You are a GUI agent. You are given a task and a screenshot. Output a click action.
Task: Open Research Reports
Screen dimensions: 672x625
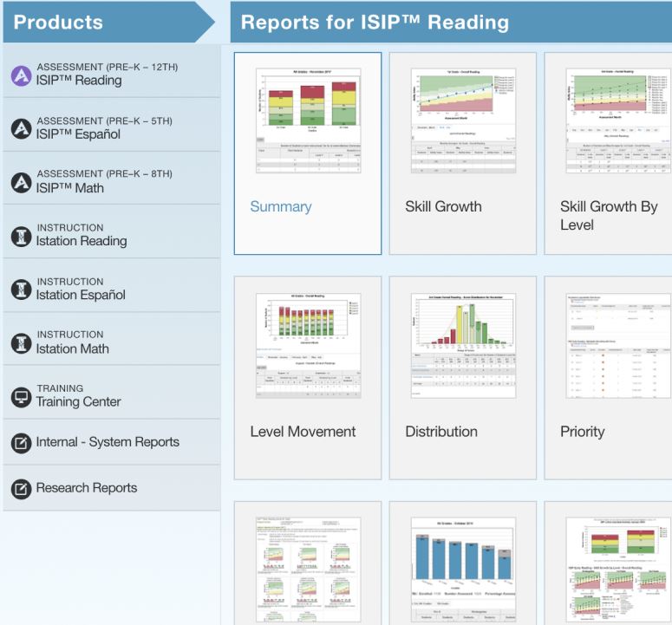[x=112, y=488]
